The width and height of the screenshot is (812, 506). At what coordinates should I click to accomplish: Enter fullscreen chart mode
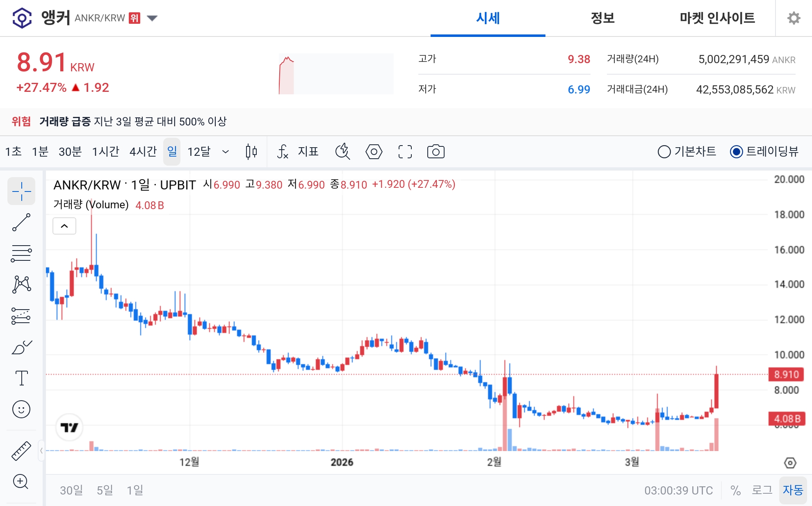pos(405,151)
